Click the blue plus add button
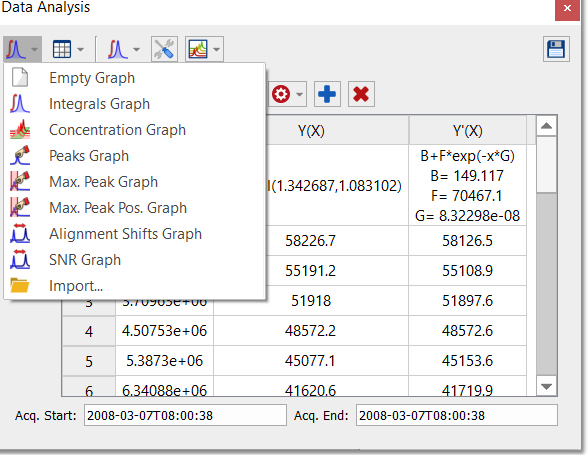This screenshot has width=588, height=457. pyautogui.click(x=327, y=94)
